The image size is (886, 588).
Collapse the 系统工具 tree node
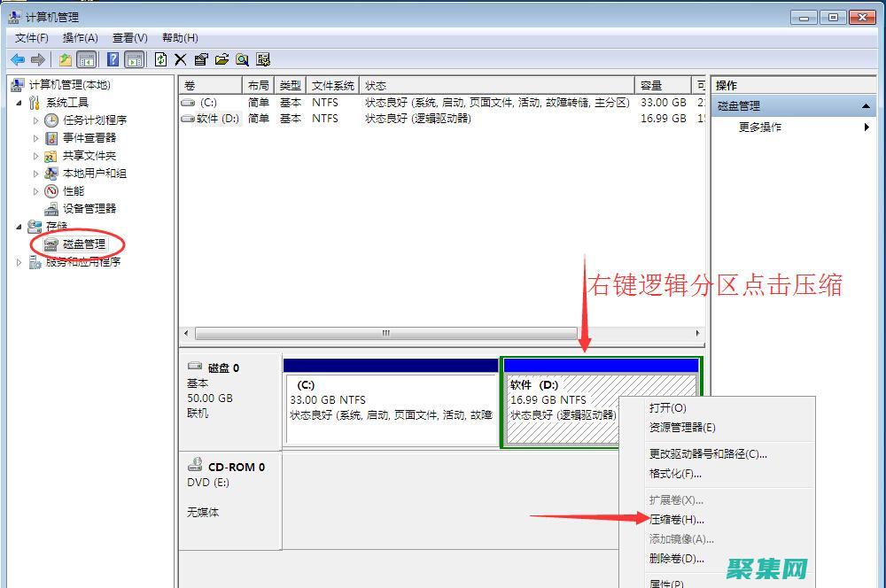(x=20, y=103)
